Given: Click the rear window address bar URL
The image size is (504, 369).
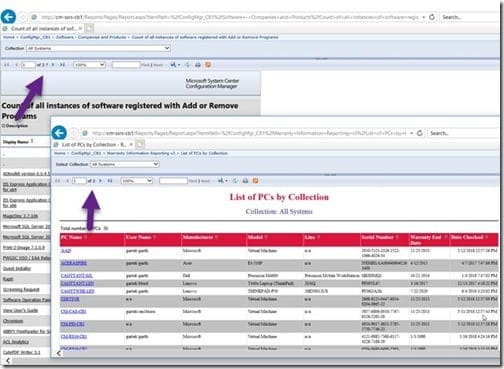Looking at the screenshot, I should coord(229,17).
